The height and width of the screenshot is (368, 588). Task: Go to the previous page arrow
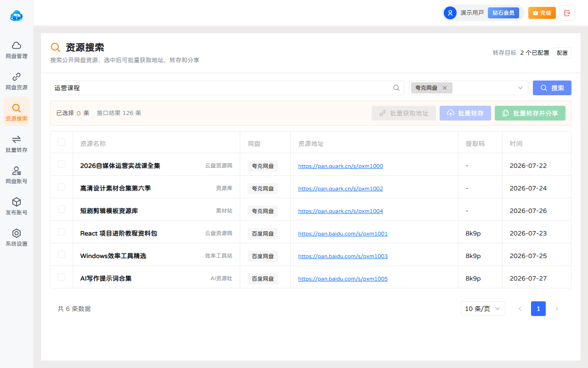click(520, 309)
